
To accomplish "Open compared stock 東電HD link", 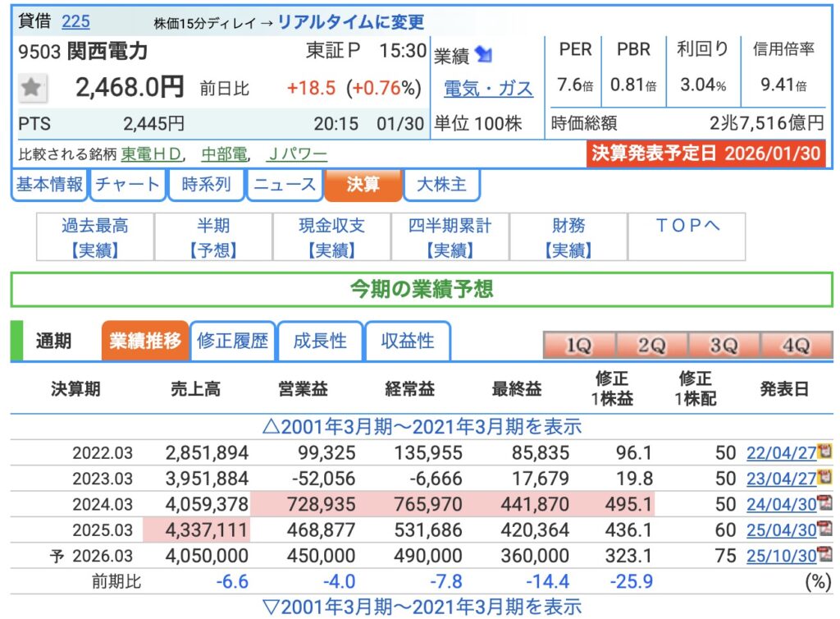I will coord(152,154).
